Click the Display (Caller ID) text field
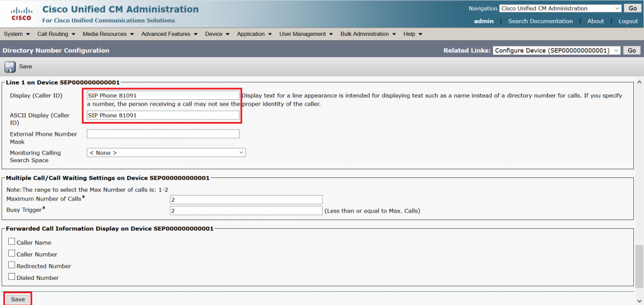Image resolution: width=644 pixels, height=305 pixels. (163, 96)
